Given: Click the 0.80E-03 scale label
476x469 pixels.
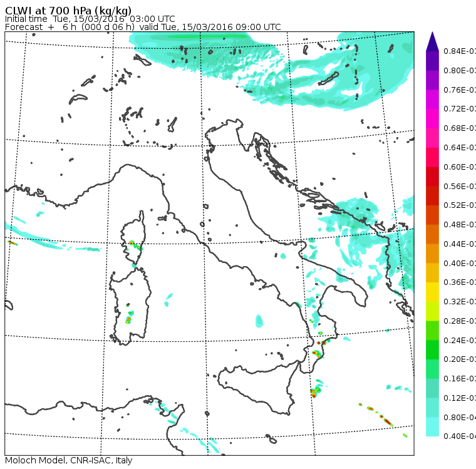Looking at the screenshot, I should click(460, 70).
